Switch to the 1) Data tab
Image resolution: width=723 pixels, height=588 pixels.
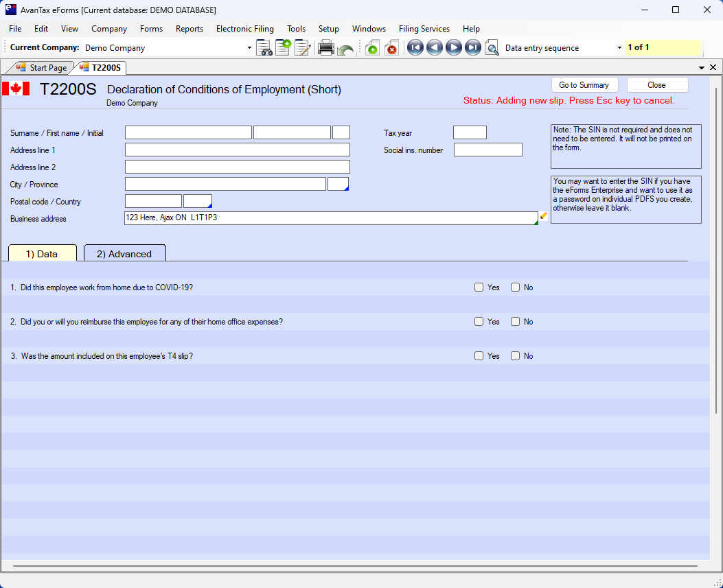42,253
